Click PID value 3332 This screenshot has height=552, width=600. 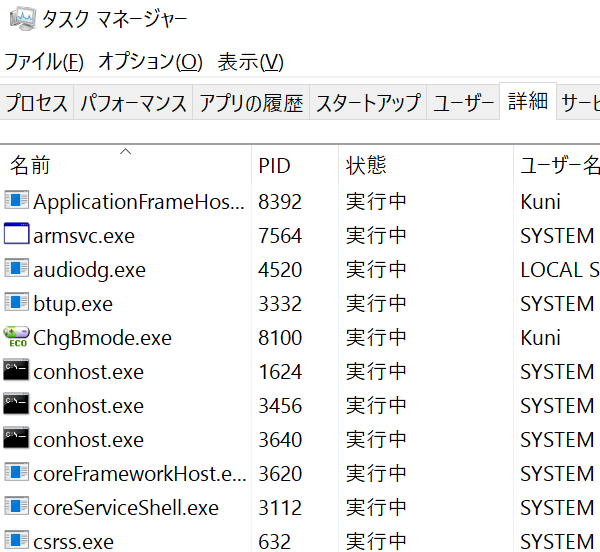(280, 304)
